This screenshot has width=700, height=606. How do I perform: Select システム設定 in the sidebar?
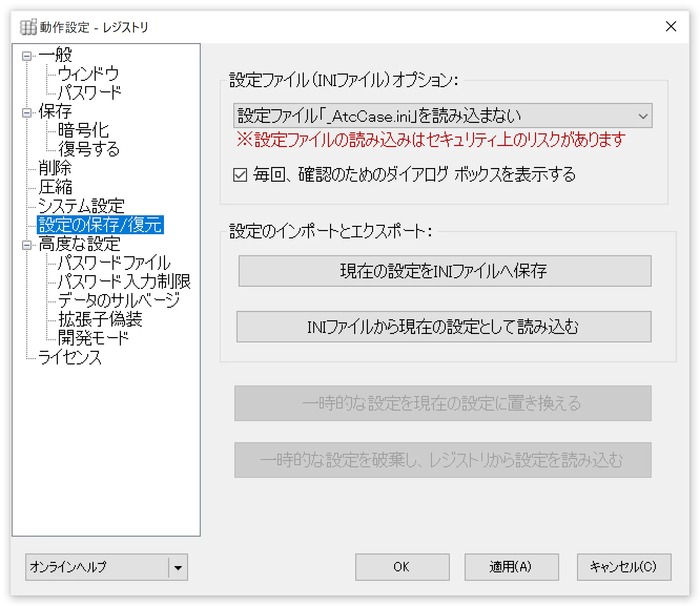80,206
